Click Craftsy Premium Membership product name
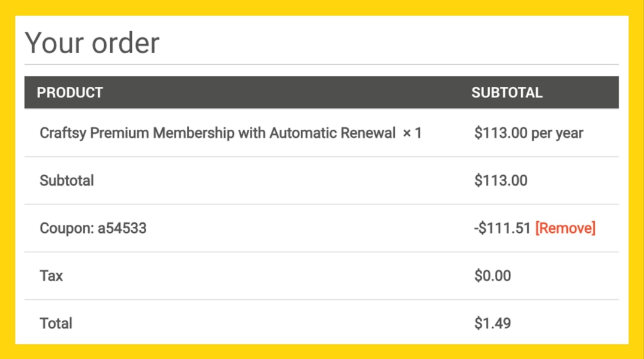This screenshot has width=644, height=359. point(217,133)
